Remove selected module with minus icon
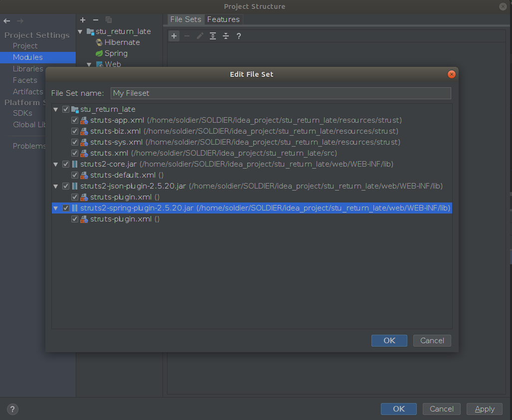The image size is (512, 420). [x=96, y=20]
